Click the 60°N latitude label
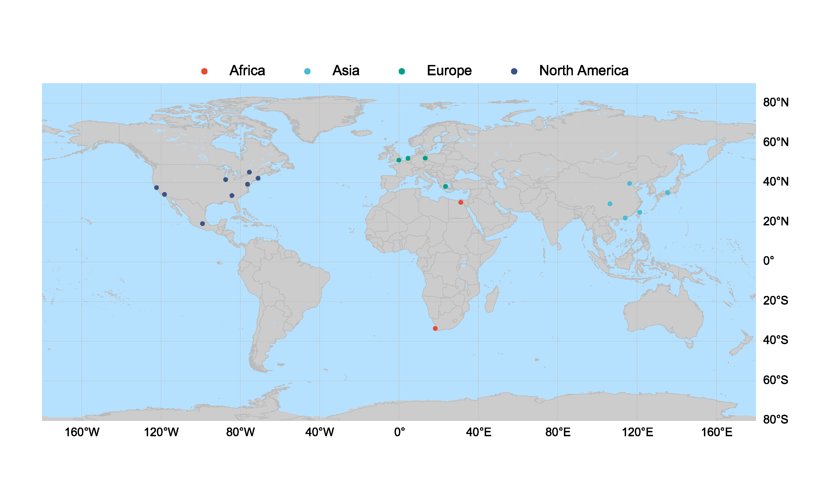 point(776,142)
